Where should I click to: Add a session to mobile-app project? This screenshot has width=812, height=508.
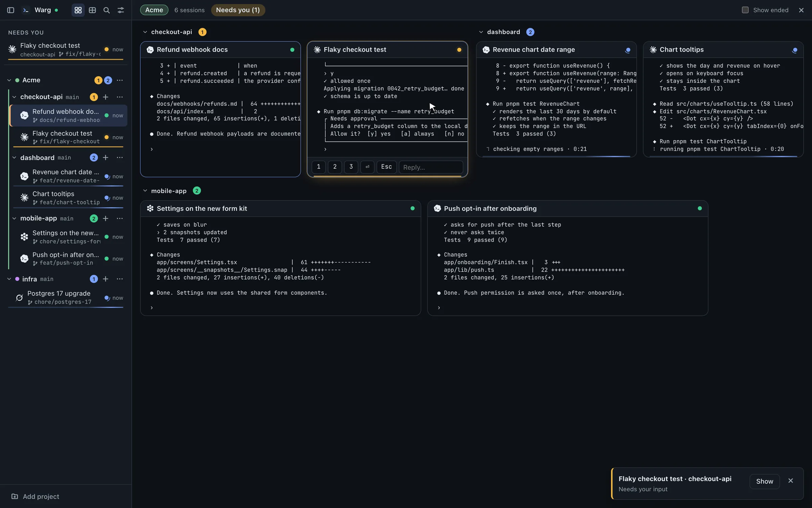(106, 219)
